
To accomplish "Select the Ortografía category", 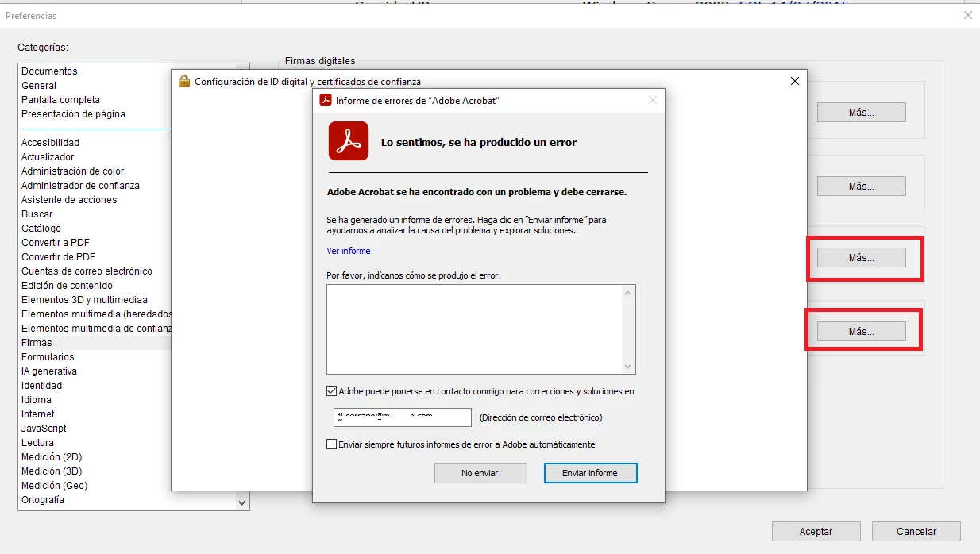I will [x=43, y=500].
